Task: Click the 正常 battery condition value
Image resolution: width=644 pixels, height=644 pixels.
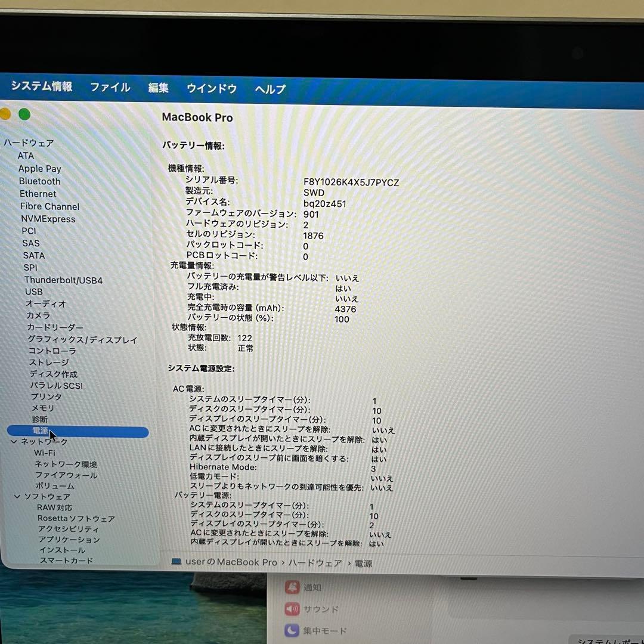Action: (245, 348)
